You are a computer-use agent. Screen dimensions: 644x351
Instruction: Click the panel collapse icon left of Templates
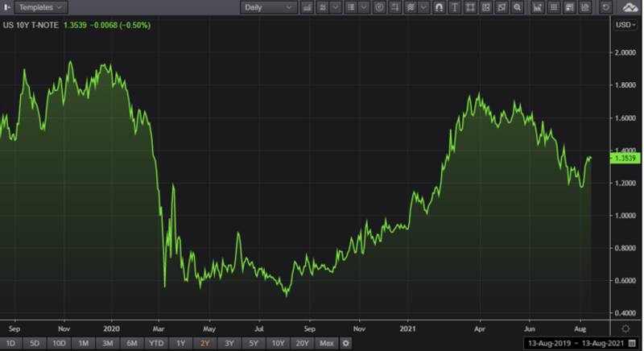[7, 7]
